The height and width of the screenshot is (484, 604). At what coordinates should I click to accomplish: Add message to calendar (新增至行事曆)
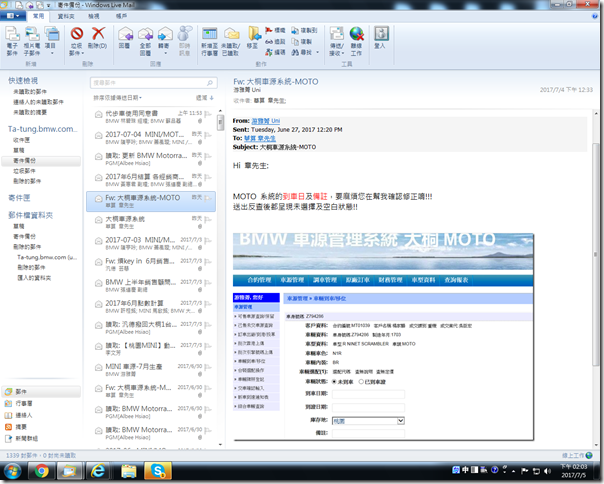click(210, 41)
